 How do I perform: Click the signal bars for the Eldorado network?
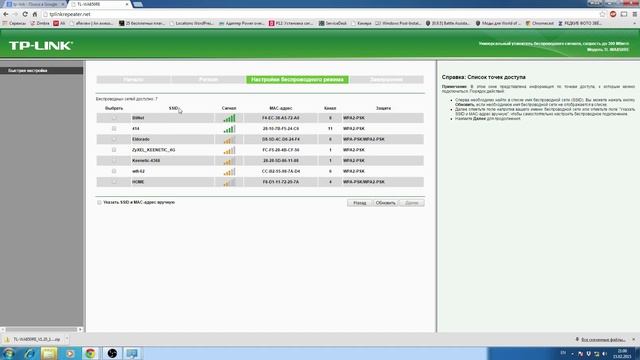(x=229, y=140)
